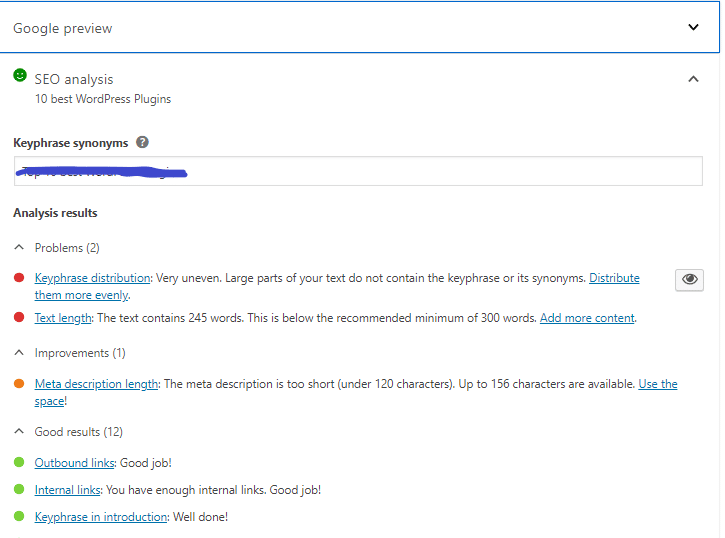Follow the Use the space link
Viewport: 725px width, 538px height.
pos(356,392)
